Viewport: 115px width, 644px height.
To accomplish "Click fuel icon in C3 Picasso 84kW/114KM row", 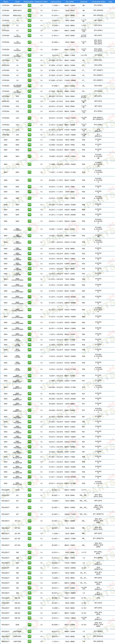I will tap(29, 55).
